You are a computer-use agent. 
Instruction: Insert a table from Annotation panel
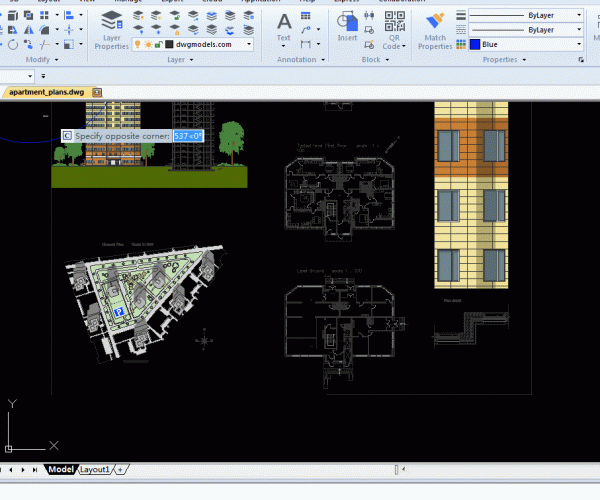tap(306, 16)
